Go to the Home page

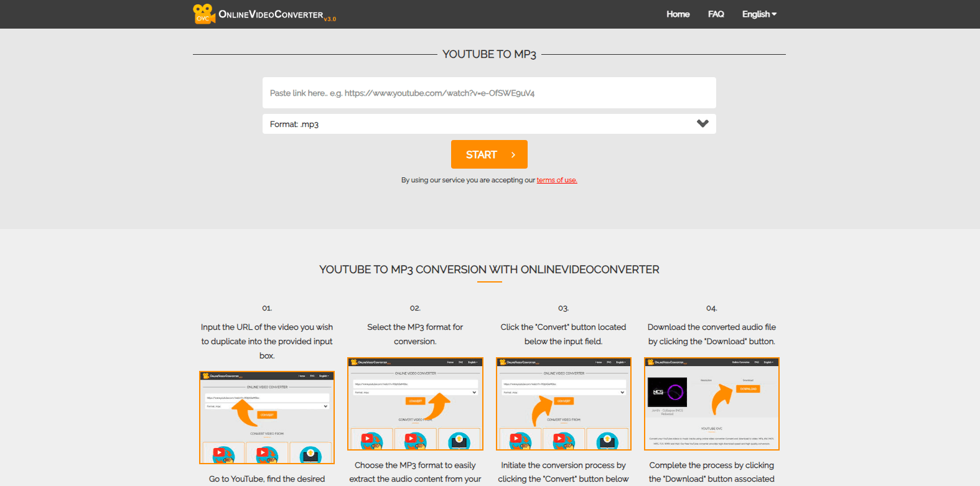pyautogui.click(x=678, y=14)
